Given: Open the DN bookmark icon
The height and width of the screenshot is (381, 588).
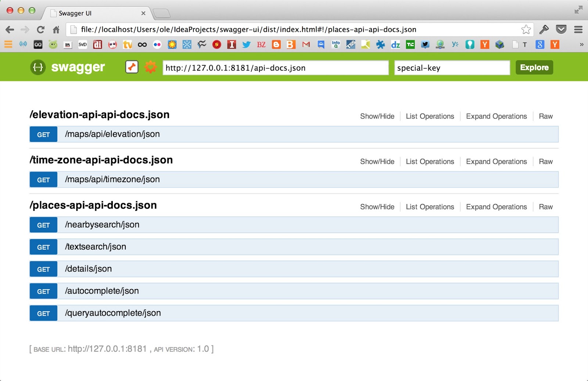Looking at the screenshot, I should 68,44.
